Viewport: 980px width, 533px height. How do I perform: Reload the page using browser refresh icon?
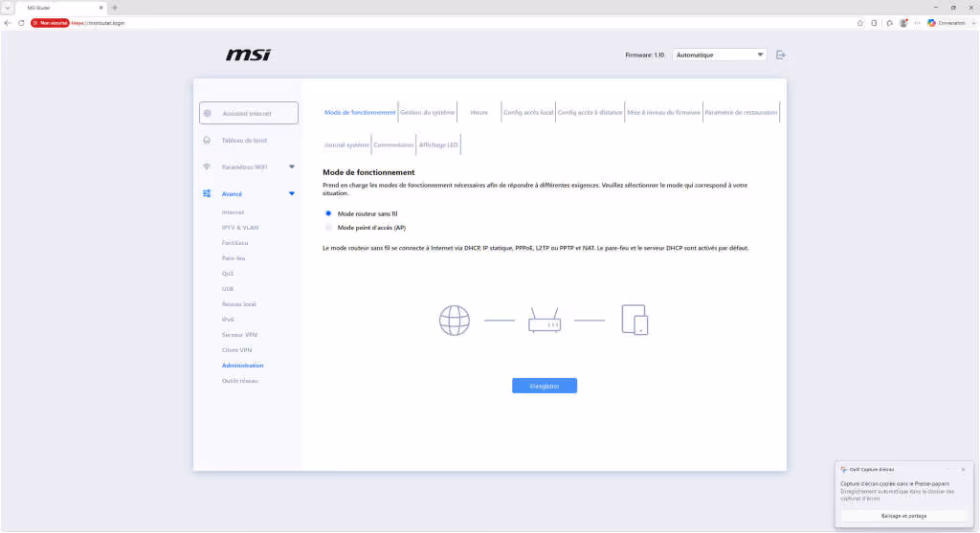(x=21, y=23)
